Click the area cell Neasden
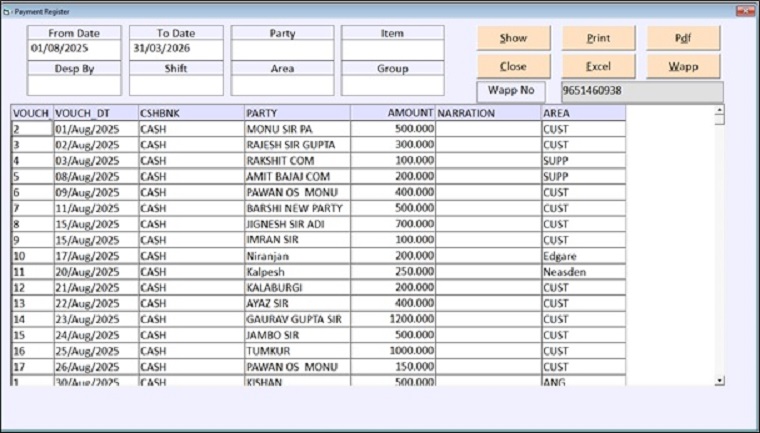 pyautogui.click(x=584, y=272)
